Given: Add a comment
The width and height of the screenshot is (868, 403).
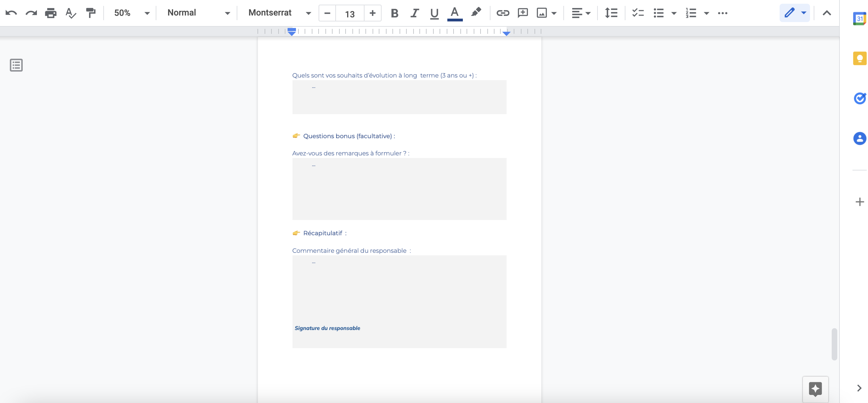Looking at the screenshot, I should point(523,13).
